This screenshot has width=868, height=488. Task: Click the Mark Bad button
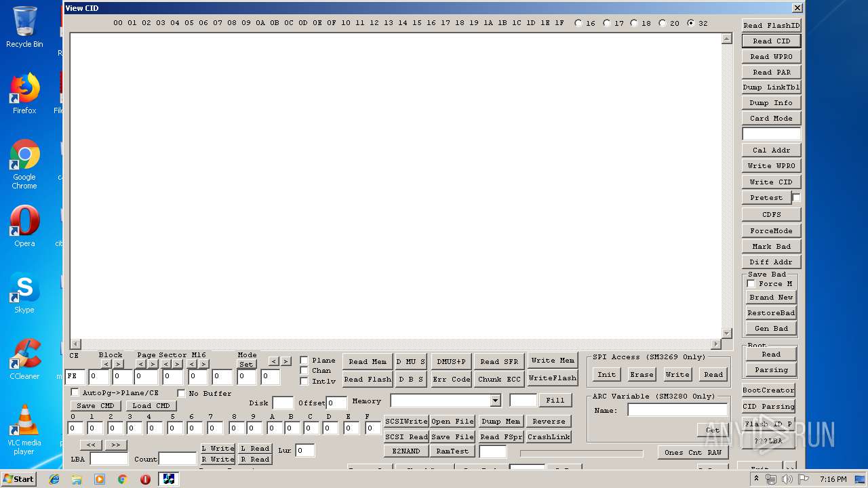[772, 247]
